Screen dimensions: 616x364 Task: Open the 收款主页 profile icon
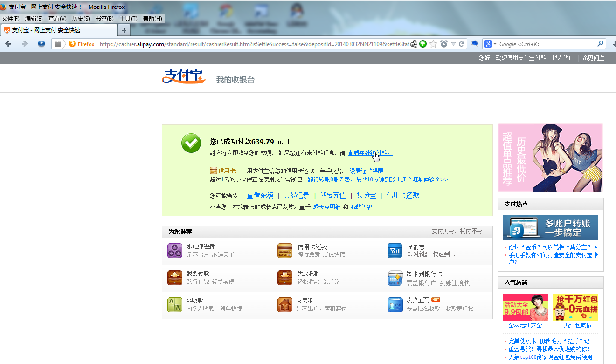pos(395,305)
